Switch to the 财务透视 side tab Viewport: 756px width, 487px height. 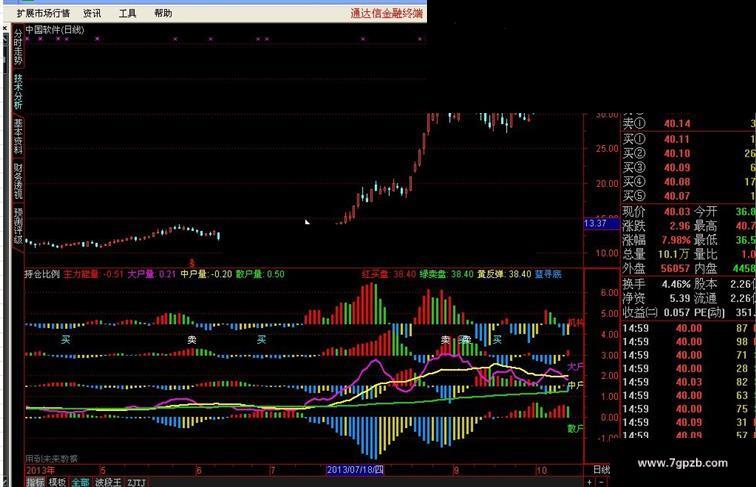coord(18,181)
